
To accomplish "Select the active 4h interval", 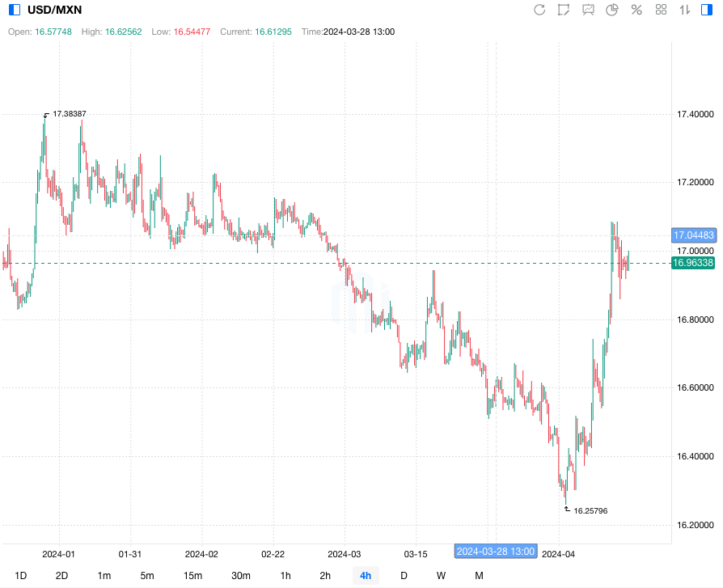I will tap(366, 576).
